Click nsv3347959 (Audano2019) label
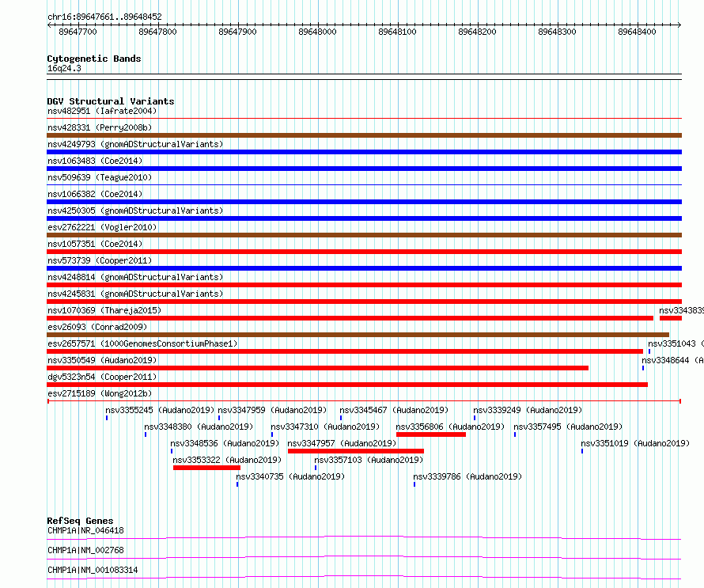This screenshot has height=588, width=704. click(272, 410)
